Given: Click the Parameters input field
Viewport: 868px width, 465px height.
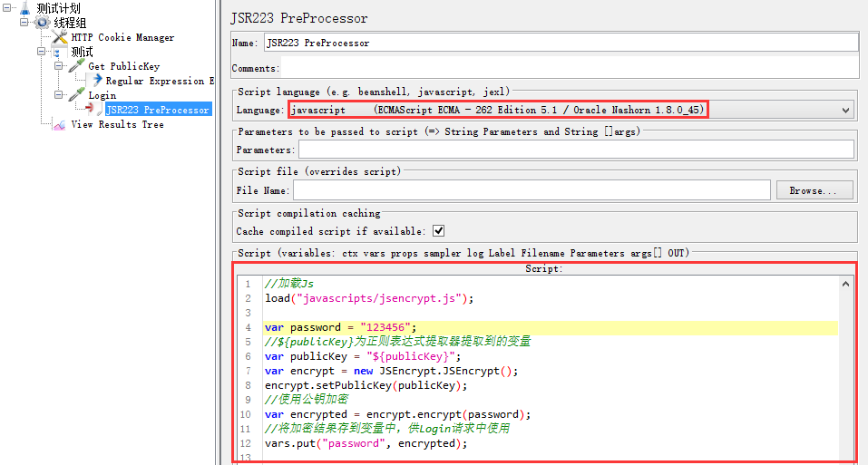Looking at the screenshot, I should (576, 150).
